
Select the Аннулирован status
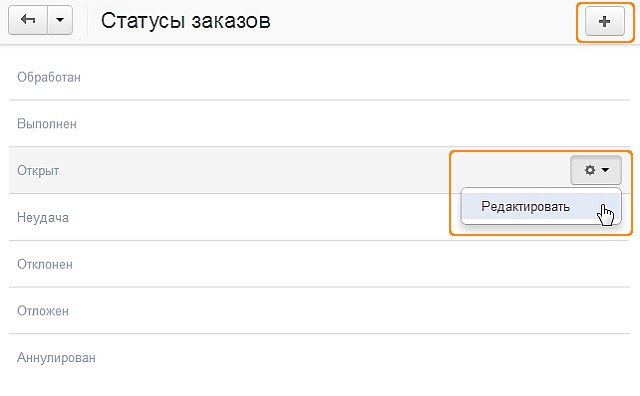click(x=56, y=358)
